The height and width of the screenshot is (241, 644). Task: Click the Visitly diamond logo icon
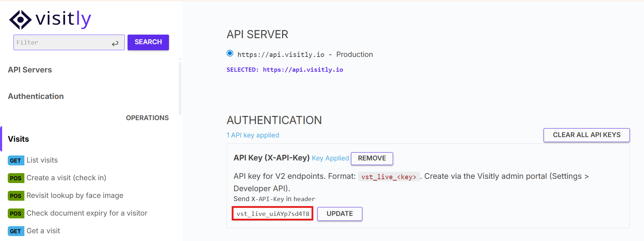(20, 19)
